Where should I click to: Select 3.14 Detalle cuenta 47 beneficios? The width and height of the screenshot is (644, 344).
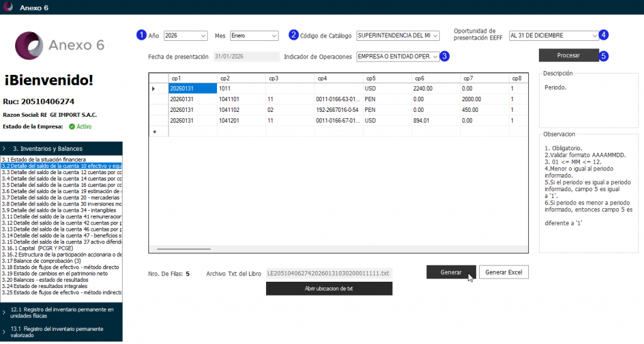(x=62, y=236)
